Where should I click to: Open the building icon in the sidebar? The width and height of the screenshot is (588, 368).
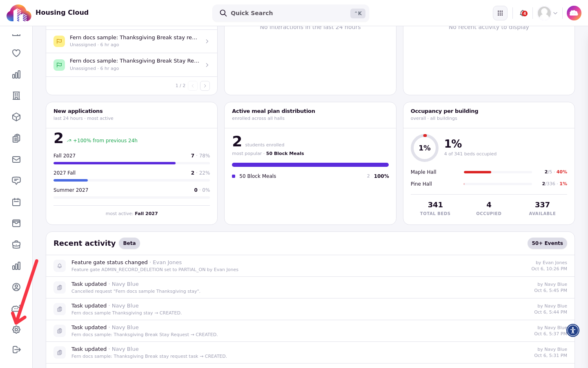pos(16,96)
